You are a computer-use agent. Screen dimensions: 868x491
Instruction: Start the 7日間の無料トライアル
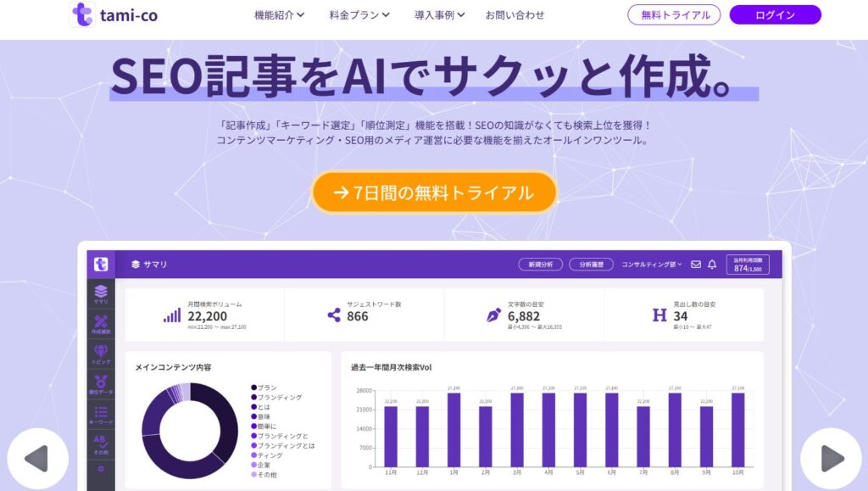pos(434,192)
